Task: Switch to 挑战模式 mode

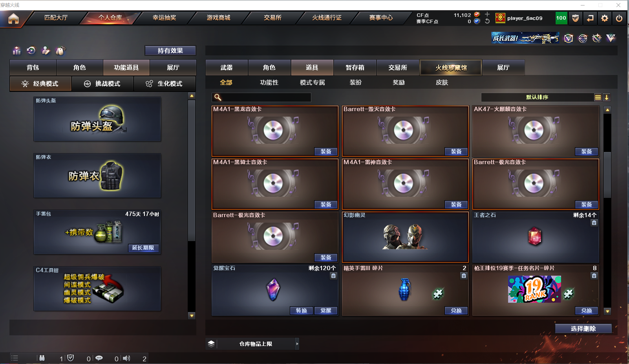Action: tap(102, 84)
